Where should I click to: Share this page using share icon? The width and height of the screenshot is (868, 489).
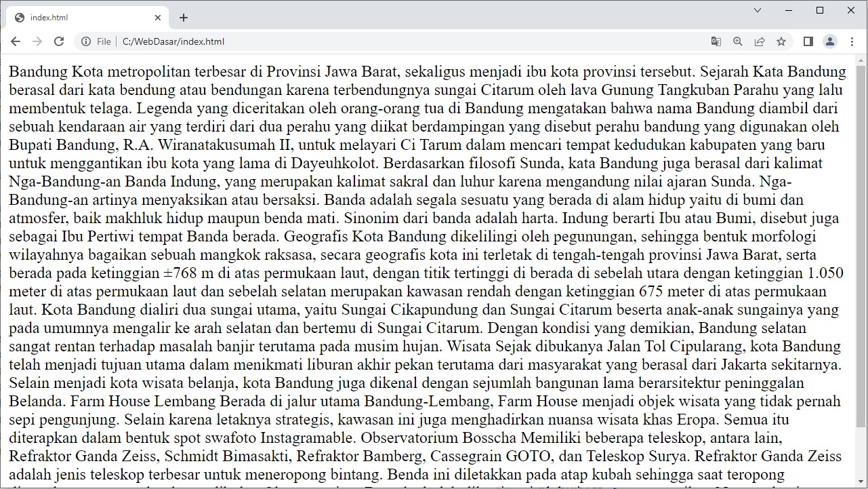760,41
